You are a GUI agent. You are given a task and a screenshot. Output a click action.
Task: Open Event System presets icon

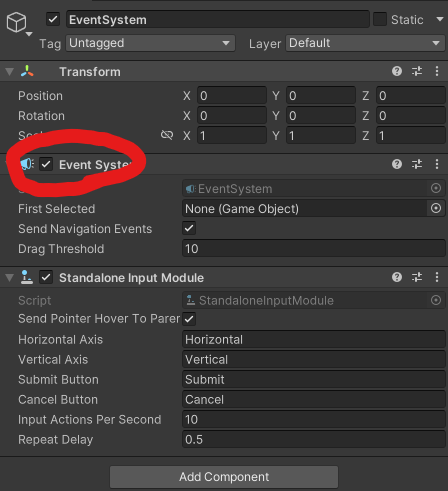(x=417, y=164)
